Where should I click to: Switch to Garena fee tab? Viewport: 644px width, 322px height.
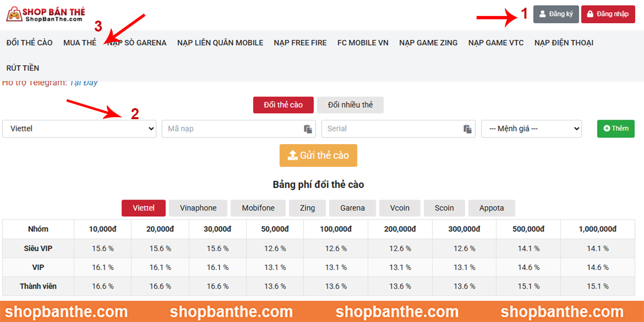point(352,208)
